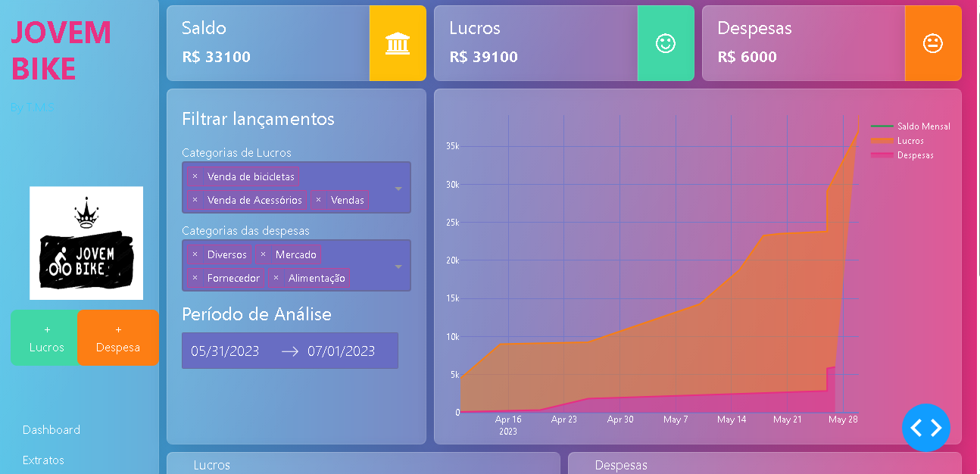980x474 pixels.
Task: Open the Categorias das despesas dropdown
Action: pyautogui.click(x=399, y=266)
